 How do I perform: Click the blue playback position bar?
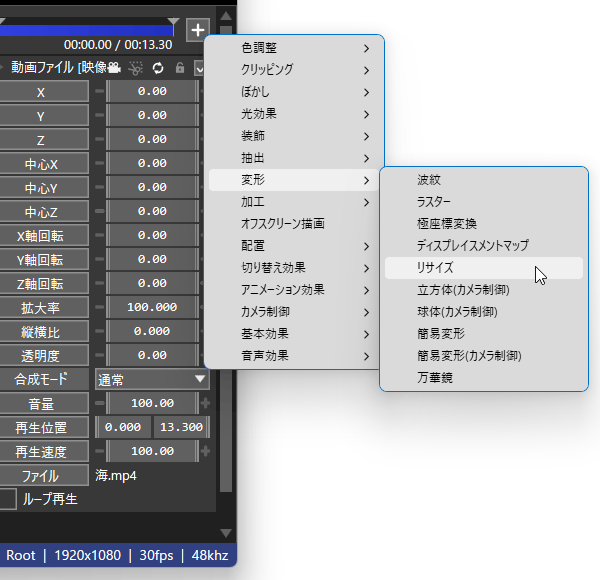tap(86, 31)
